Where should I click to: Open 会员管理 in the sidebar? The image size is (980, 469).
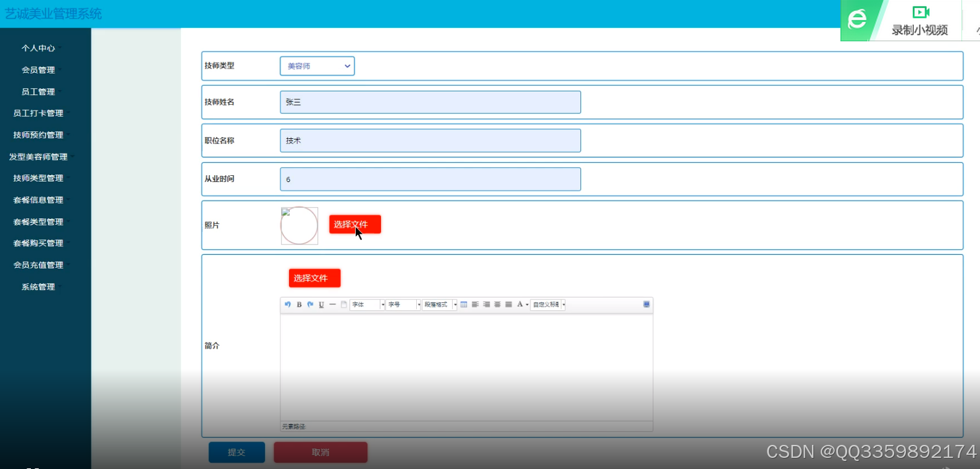(38, 70)
